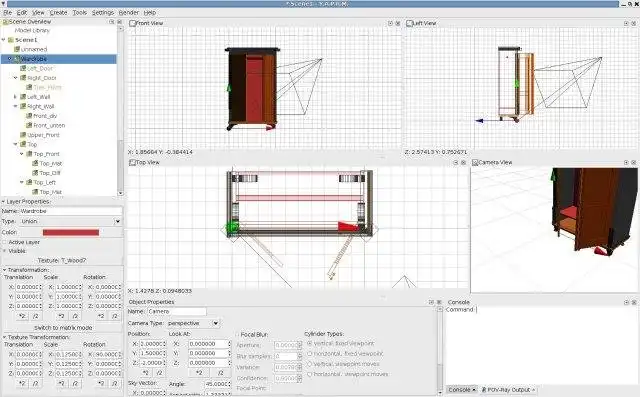The width and height of the screenshot is (640, 397).
Task: Collapse the Top tree node
Action: pyautogui.click(x=16, y=144)
